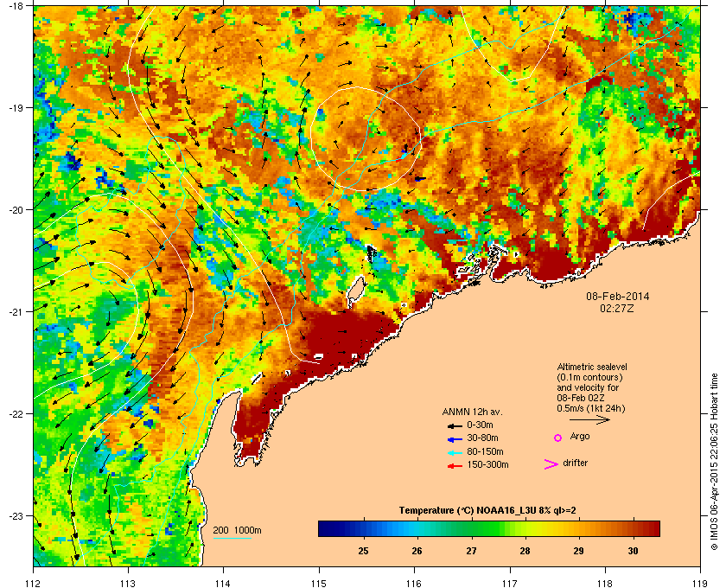Click the longitude axis label 118

click(x=605, y=584)
